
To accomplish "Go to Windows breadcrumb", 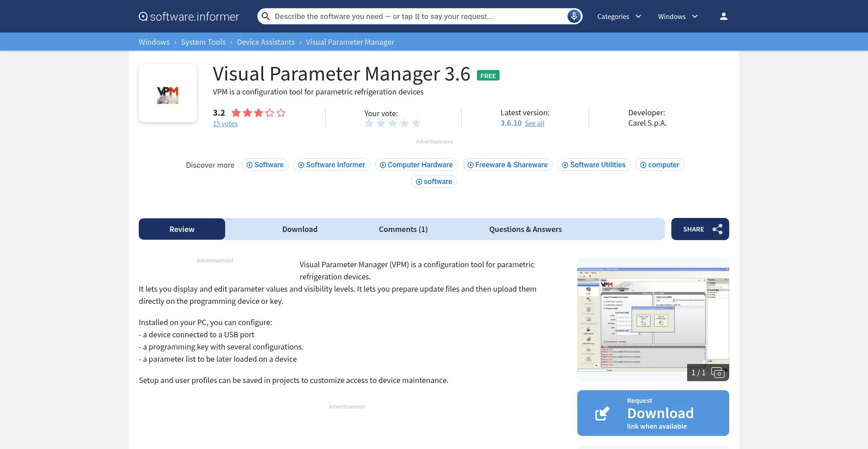I will (x=154, y=42).
